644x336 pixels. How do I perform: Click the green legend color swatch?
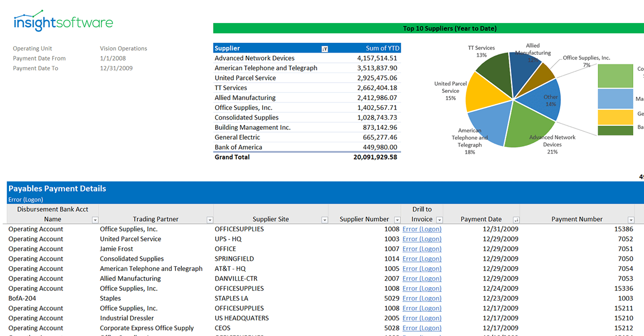tap(615, 75)
